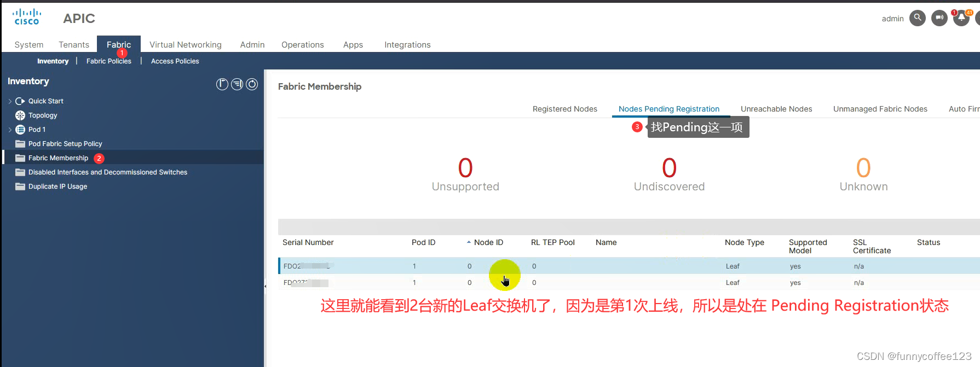Viewport: 980px width, 367px height.
Task: Click the Name column header
Action: click(606, 242)
